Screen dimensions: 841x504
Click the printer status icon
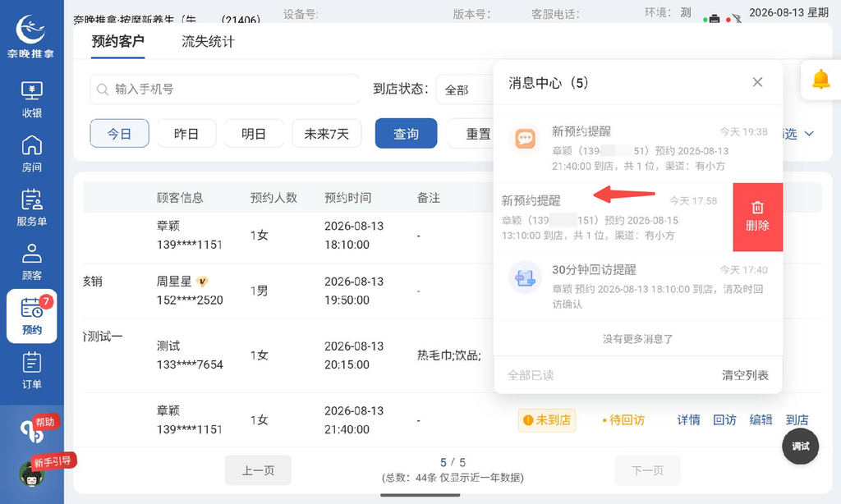[715, 19]
